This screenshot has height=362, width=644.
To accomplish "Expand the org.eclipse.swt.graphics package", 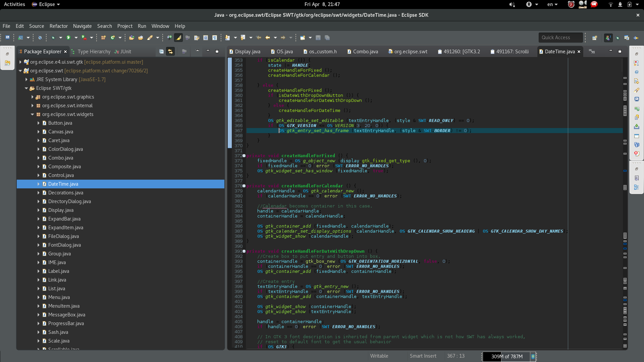I will [32, 97].
